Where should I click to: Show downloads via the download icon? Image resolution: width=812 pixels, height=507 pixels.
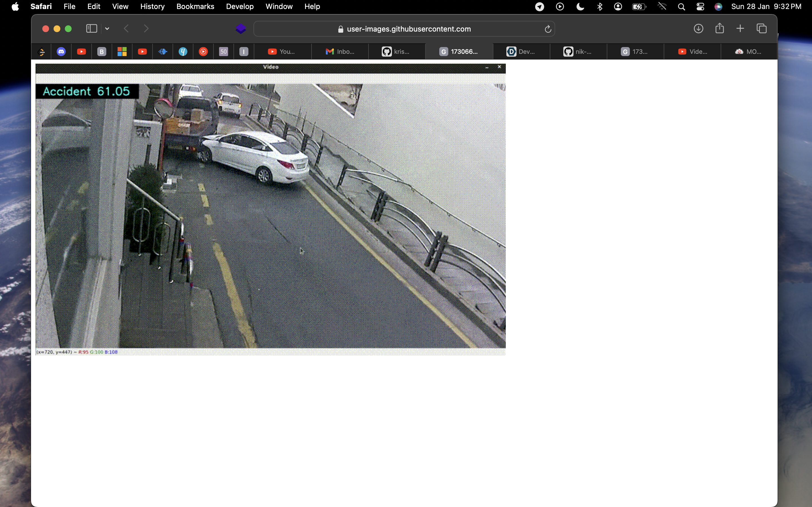click(x=698, y=29)
